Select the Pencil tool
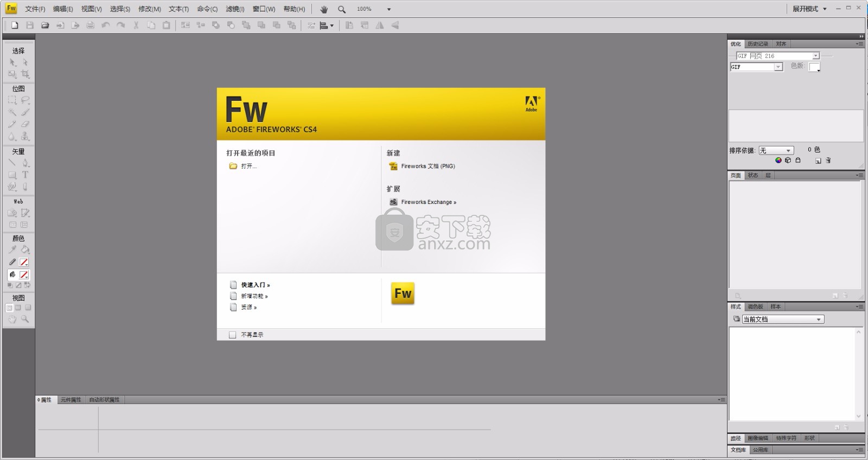Viewport: 868px width, 460px height. [x=12, y=124]
